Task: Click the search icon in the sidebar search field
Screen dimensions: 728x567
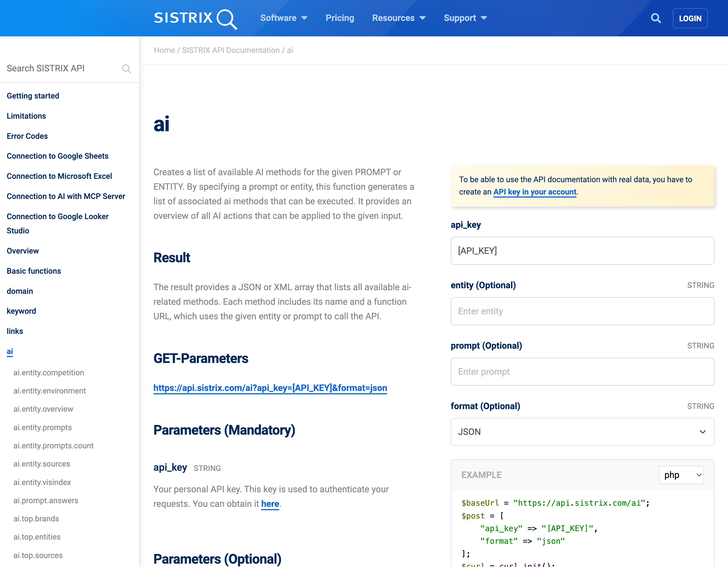Action: pos(126,69)
